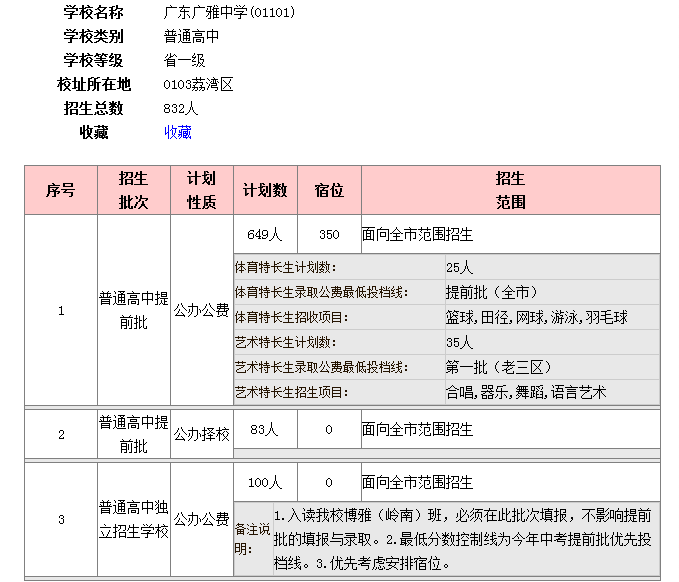Click the 0103荔湾区 location value
679x582 pixels.
(198, 84)
